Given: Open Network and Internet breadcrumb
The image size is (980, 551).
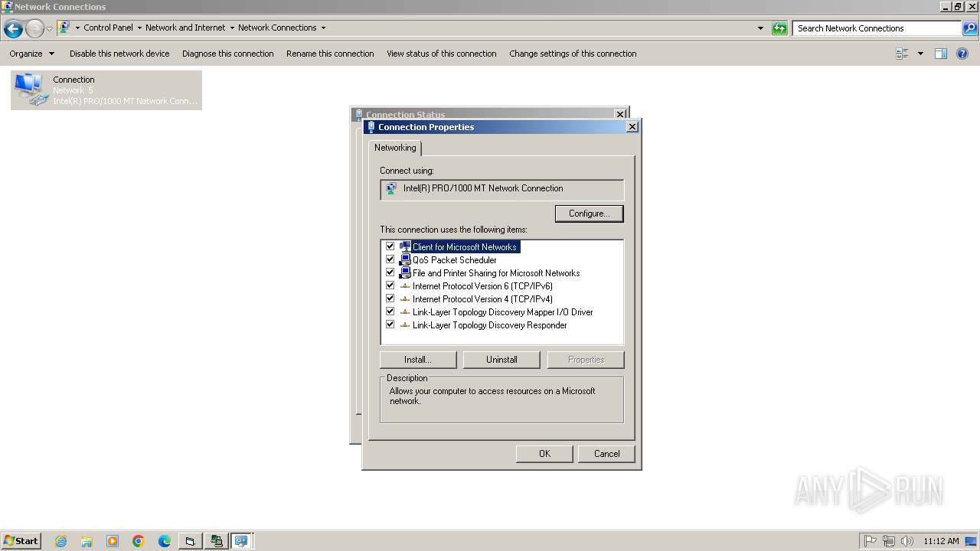Looking at the screenshot, I should [x=185, y=28].
